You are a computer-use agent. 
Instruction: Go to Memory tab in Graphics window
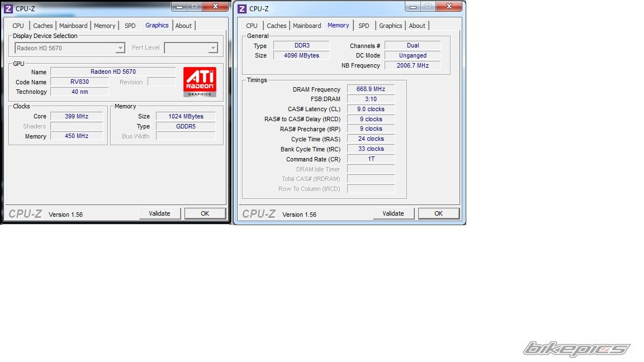tap(105, 26)
